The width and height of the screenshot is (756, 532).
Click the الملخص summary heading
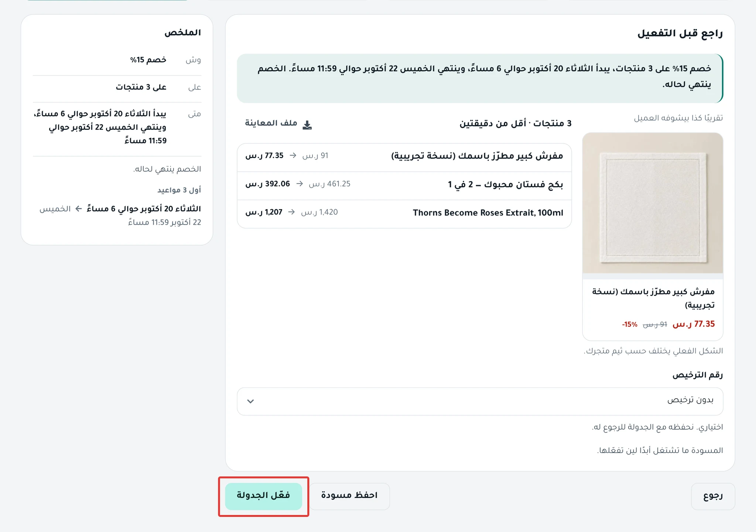[183, 33]
